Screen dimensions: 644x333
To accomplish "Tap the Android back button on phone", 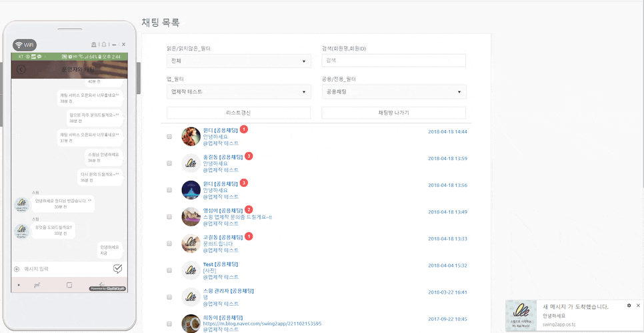I will tap(102, 285).
